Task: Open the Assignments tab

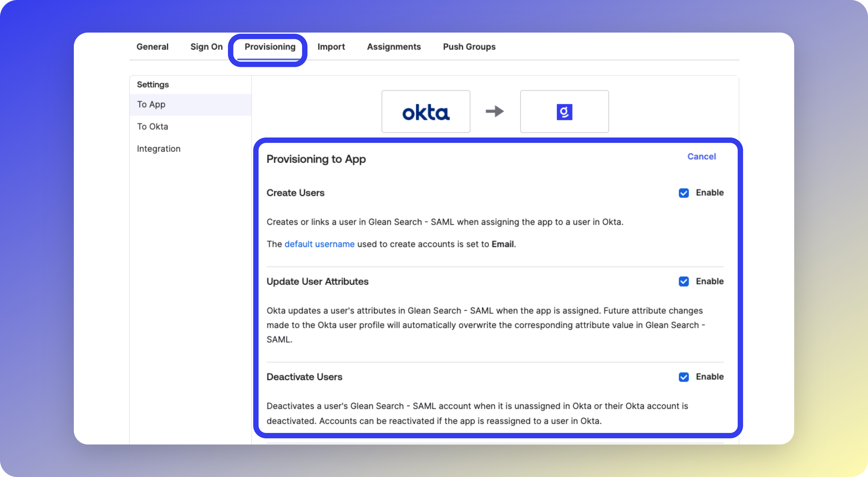Action: [x=393, y=47]
